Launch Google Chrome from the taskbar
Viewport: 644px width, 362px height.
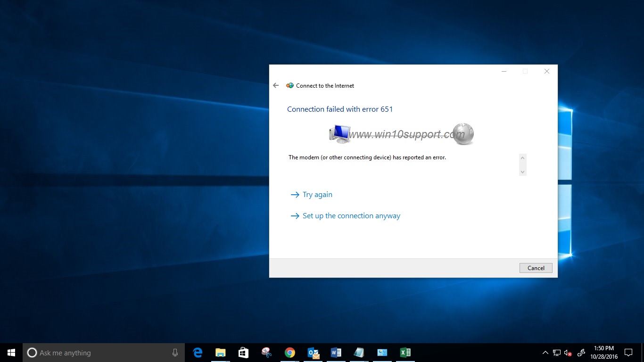coord(289,353)
